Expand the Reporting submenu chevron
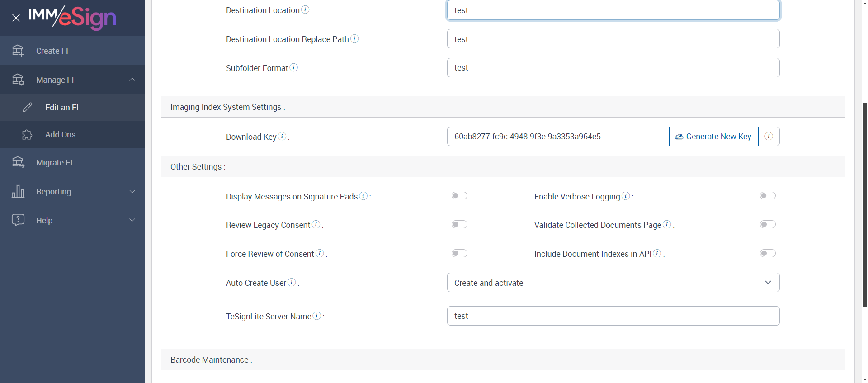The width and height of the screenshot is (868, 383). 132,191
